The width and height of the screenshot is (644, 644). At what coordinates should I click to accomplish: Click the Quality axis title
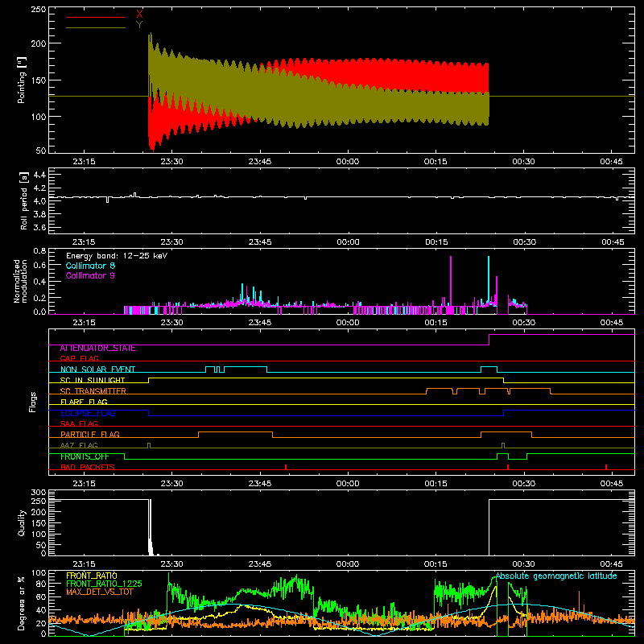tap(22, 522)
